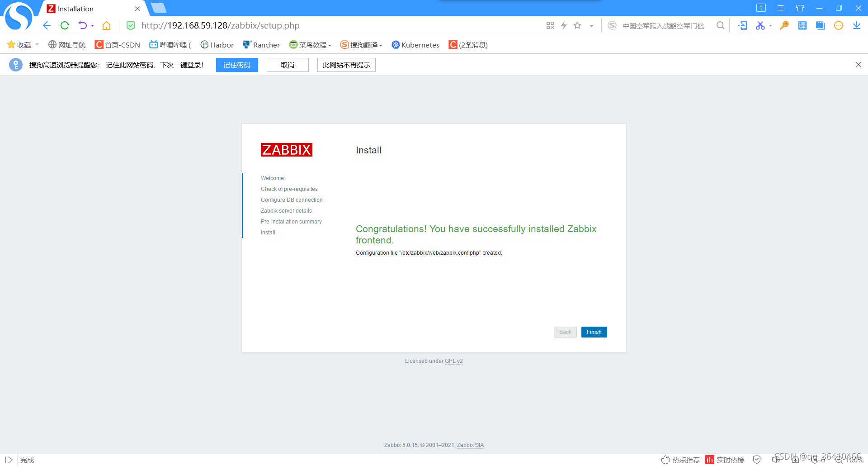Open the blue notes toolbar icon
Screen dimensions: 868x466
820,26
